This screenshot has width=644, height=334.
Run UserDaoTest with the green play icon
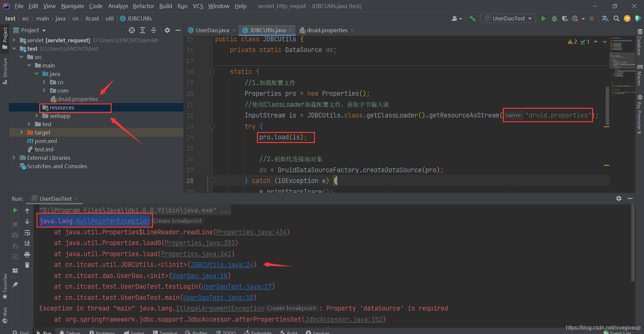pos(543,18)
